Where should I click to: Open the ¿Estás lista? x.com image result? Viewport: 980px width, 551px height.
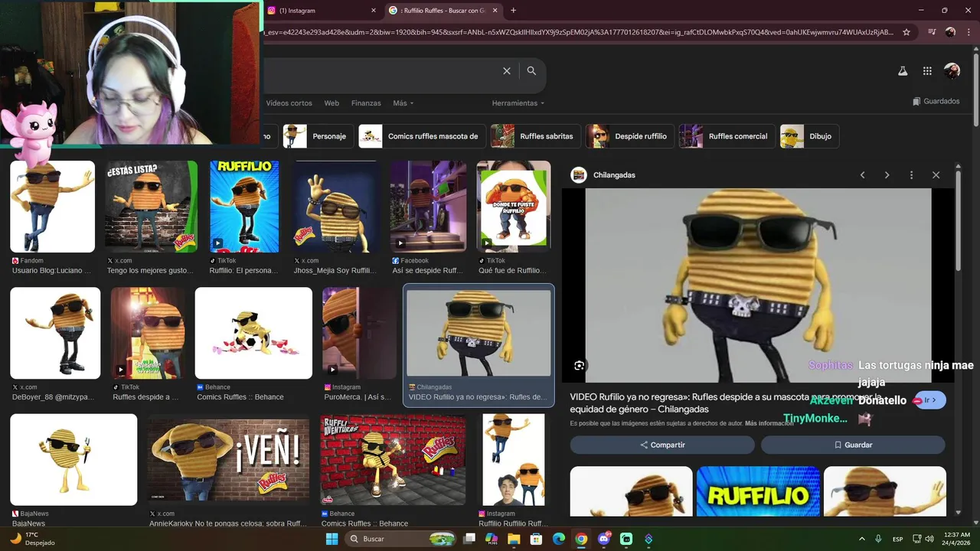[151, 207]
